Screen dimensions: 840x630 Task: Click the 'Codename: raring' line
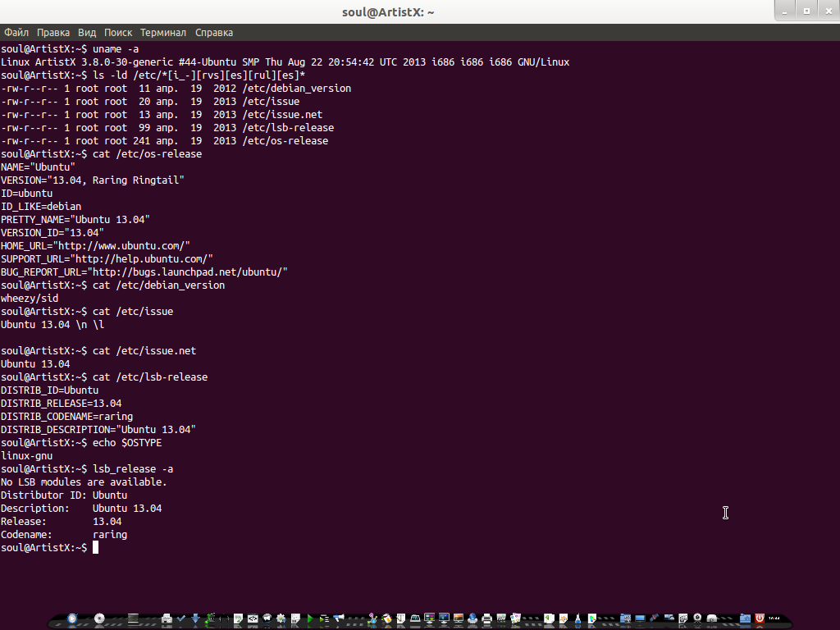(x=64, y=535)
